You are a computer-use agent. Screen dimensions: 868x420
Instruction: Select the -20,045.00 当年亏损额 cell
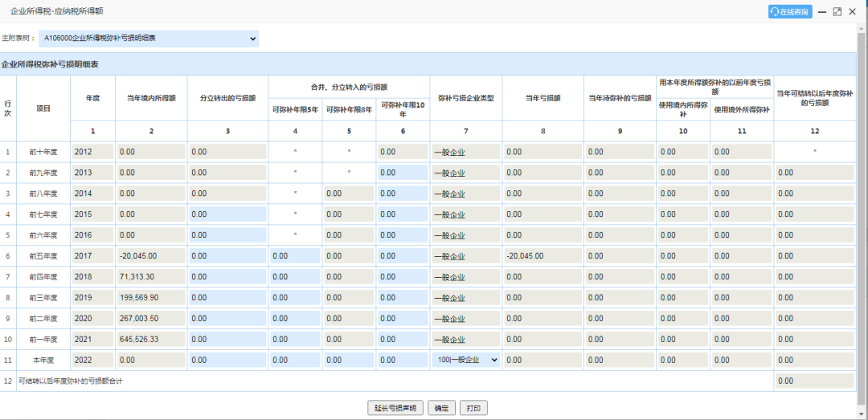click(x=542, y=256)
